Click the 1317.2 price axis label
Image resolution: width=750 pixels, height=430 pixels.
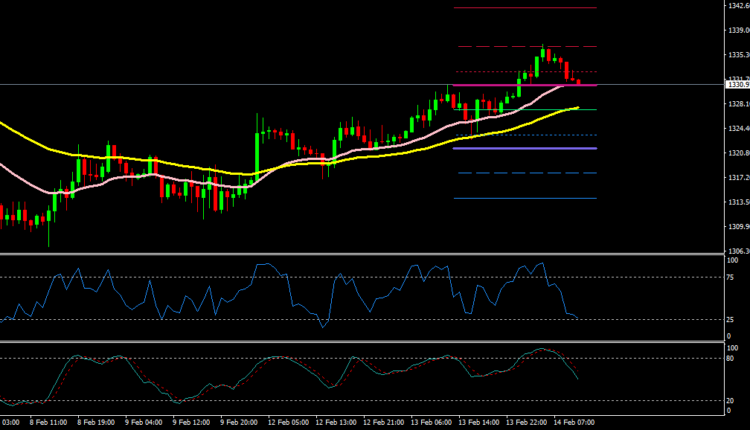(736, 178)
